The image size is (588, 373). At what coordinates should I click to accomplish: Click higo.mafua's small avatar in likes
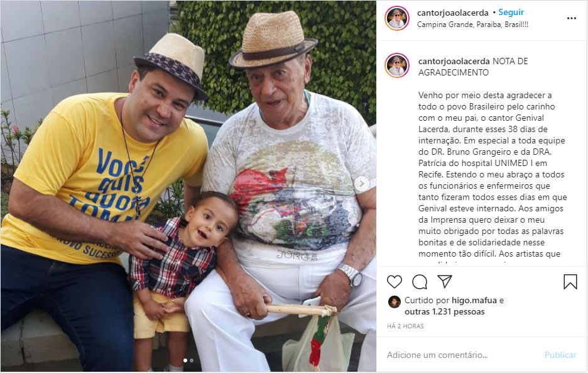coord(394,302)
